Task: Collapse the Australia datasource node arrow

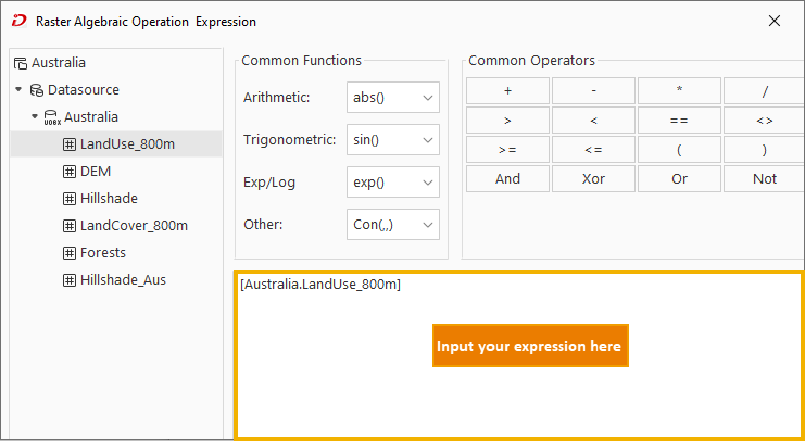Action: pos(34,117)
